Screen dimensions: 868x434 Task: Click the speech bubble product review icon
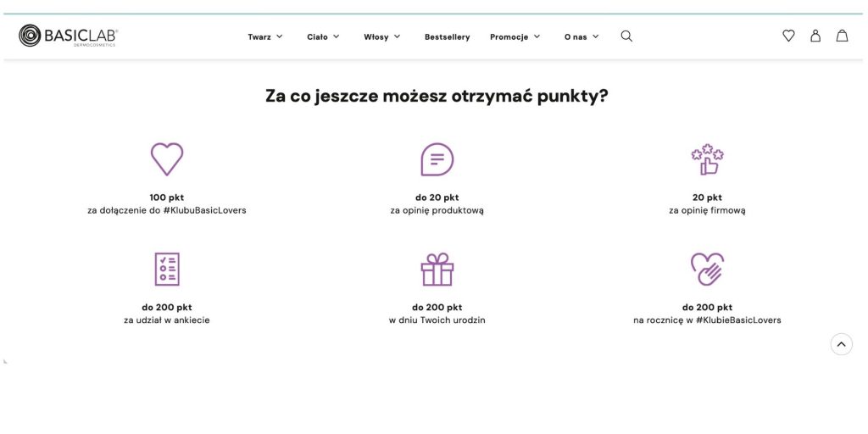click(x=437, y=159)
